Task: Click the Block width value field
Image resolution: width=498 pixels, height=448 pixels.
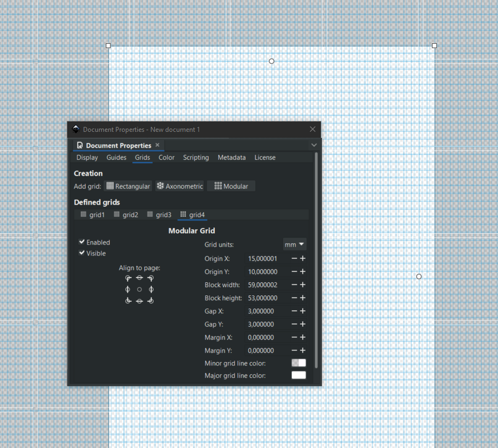Action: pyautogui.click(x=267, y=284)
